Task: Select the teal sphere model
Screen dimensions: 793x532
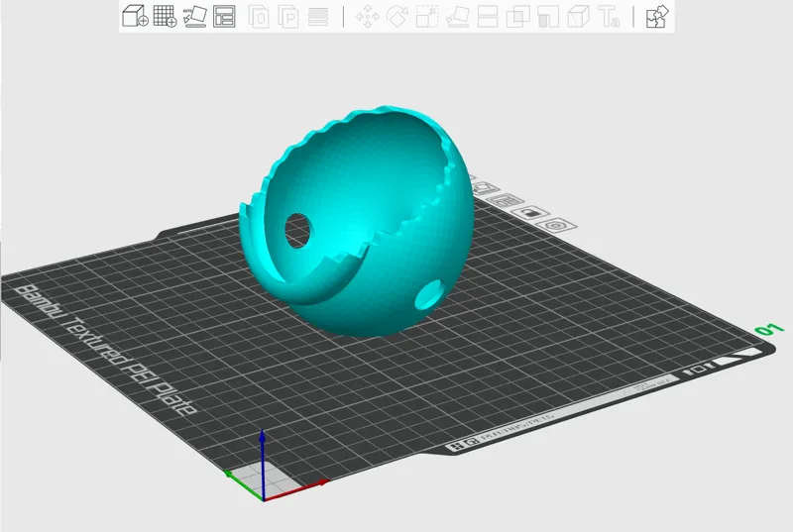Action: (x=357, y=222)
